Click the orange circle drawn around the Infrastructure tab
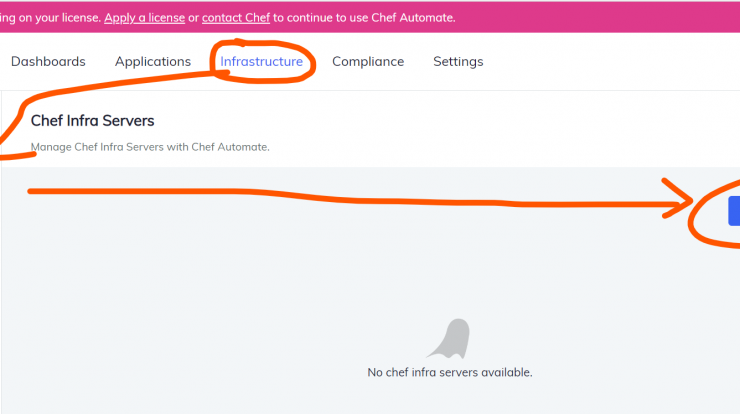 pyautogui.click(x=263, y=62)
